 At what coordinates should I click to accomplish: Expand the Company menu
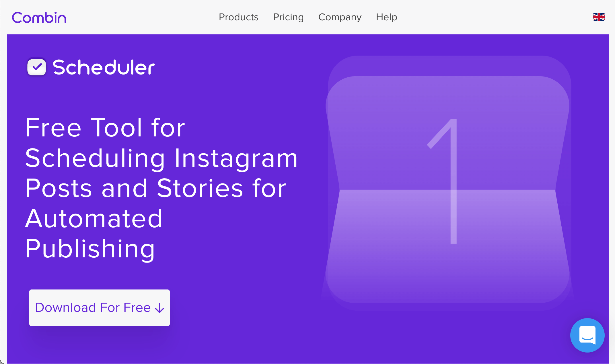click(340, 17)
